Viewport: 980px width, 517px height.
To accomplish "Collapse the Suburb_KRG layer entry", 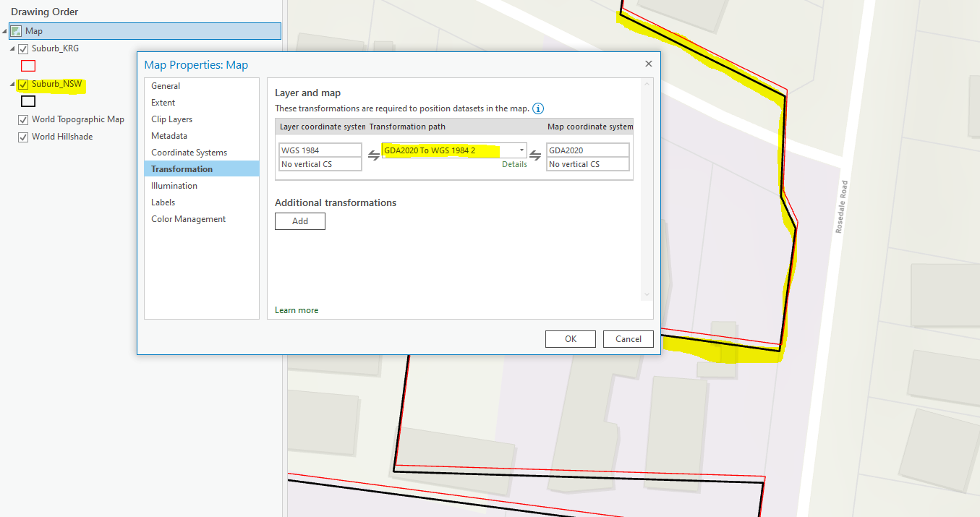I will (12, 48).
